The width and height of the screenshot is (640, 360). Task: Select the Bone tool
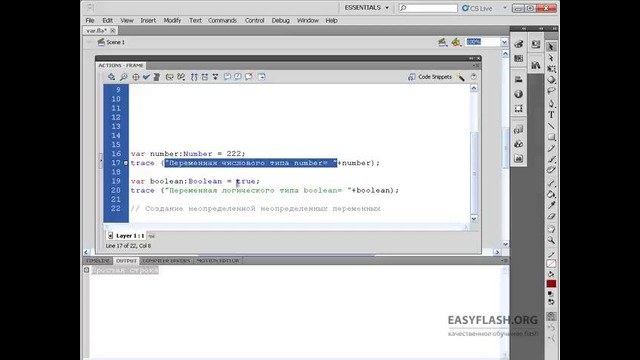point(551,183)
